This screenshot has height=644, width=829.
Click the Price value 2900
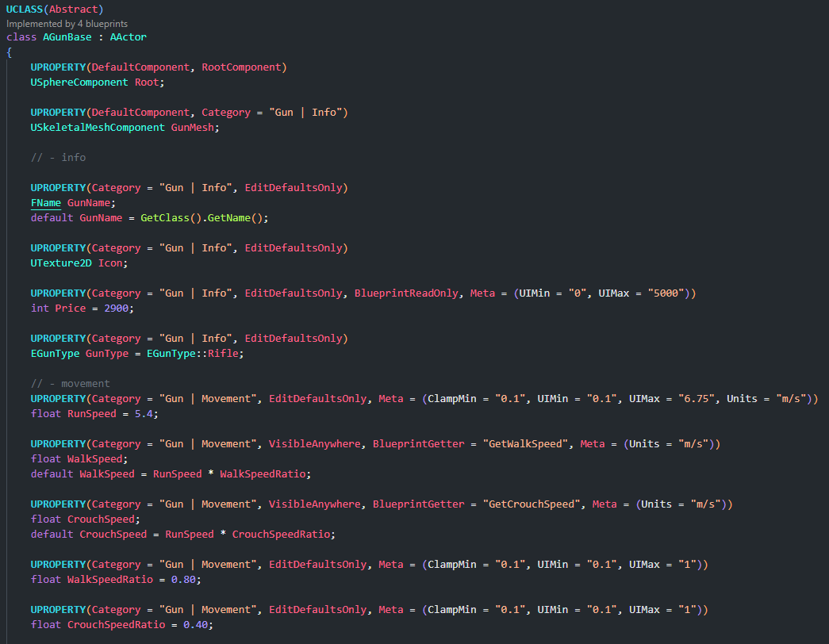point(114,308)
